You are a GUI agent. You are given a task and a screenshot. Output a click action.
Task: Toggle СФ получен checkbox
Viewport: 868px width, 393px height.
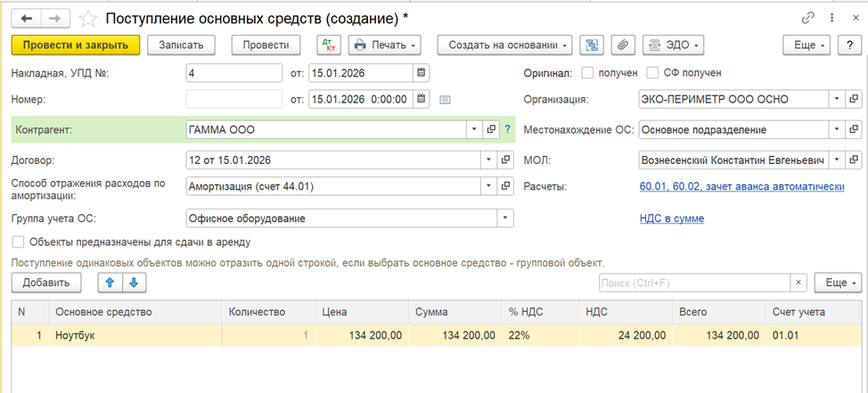(652, 72)
